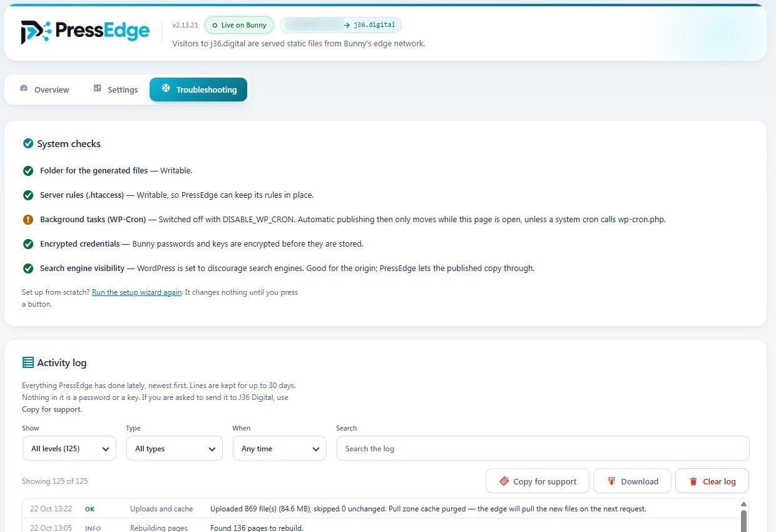Click the Found 136 pages to rebuild message
The width and height of the screenshot is (776, 532).
[x=257, y=528]
